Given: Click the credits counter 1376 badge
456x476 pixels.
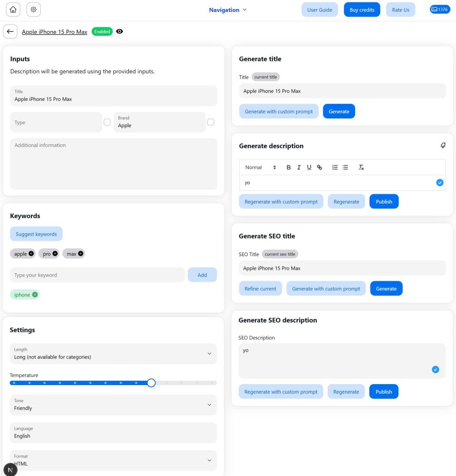Looking at the screenshot, I should pos(440,10).
